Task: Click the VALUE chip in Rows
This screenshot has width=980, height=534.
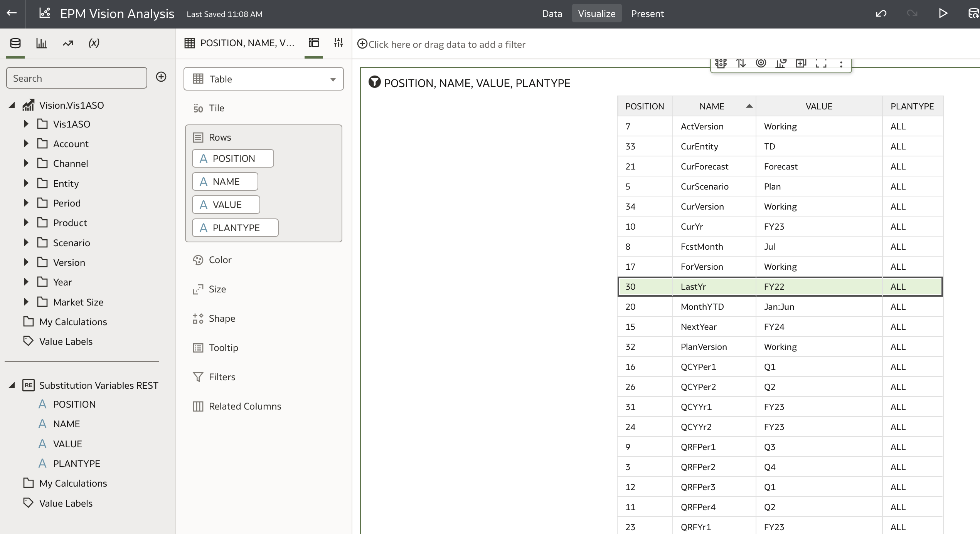Action: click(x=226, y=205)
